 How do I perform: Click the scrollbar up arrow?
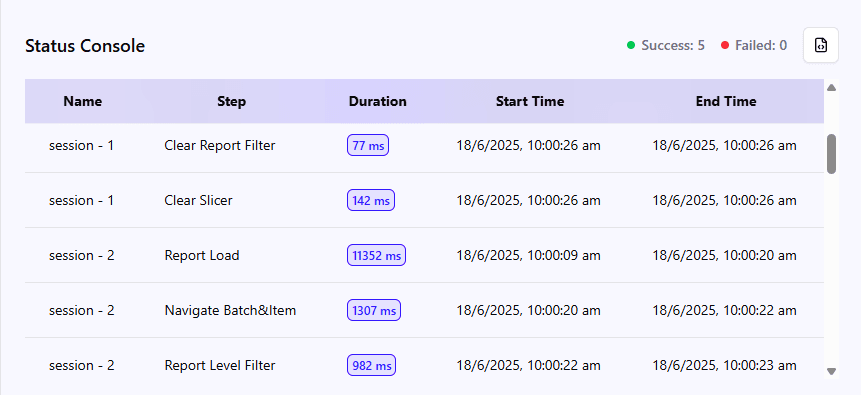[831, 87]
